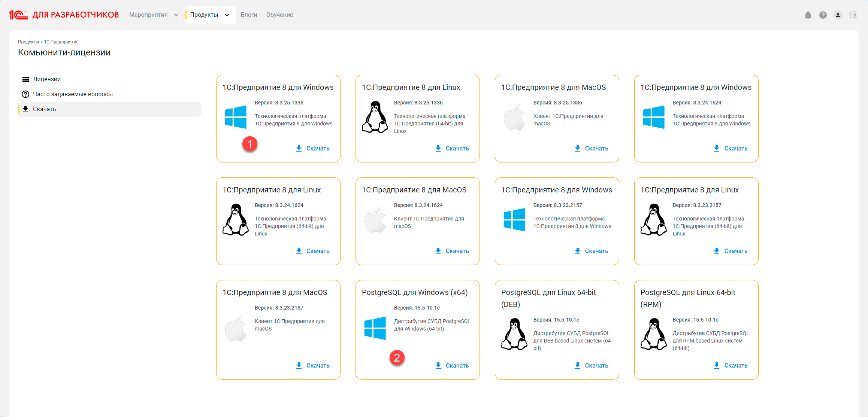Open the Блоги menu item
This screenshot has height=417, width=868.
pyautogui.click(x=249, y=15)
